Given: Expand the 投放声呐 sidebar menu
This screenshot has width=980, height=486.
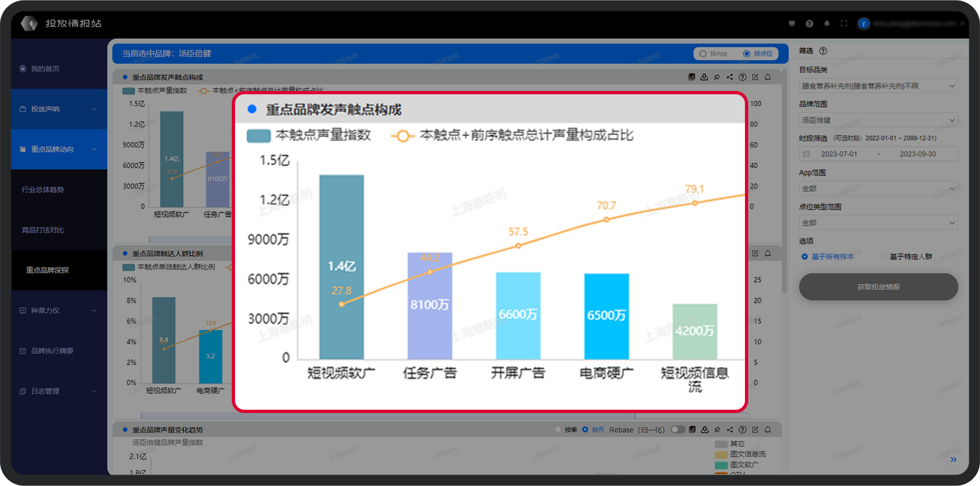Looking at the screenshot, I should click(59, 109).
